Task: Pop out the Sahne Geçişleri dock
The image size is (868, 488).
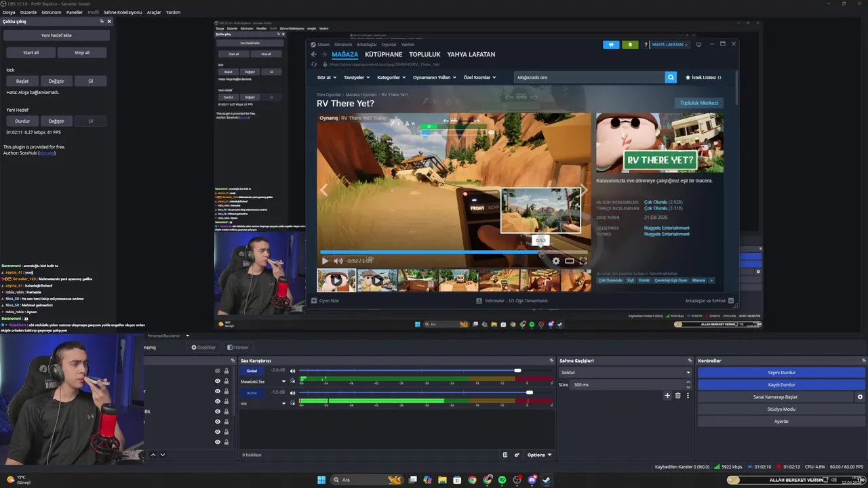Action: point(690,361)
